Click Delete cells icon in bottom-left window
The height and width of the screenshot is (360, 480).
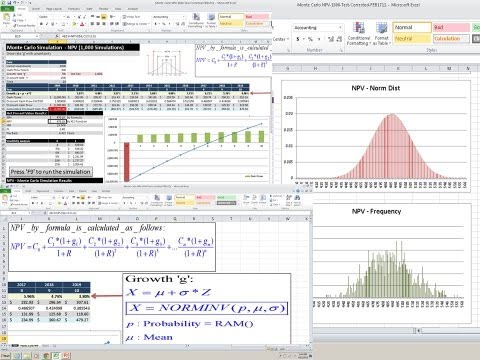[254, 199]
